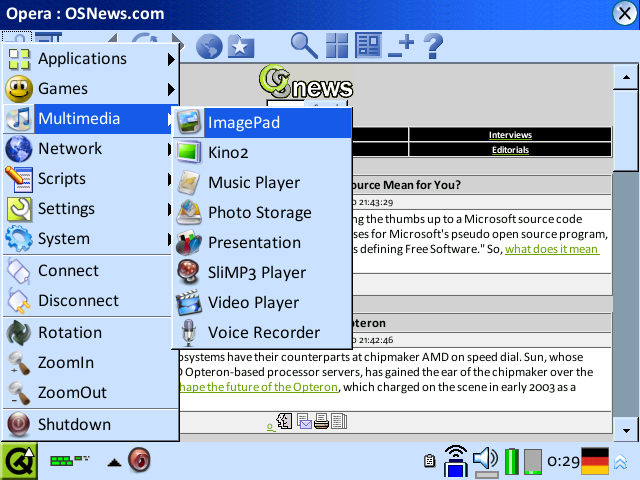640x480 pixels.
Task: Click the email article icon below story
Action: (x=304, y=422)
